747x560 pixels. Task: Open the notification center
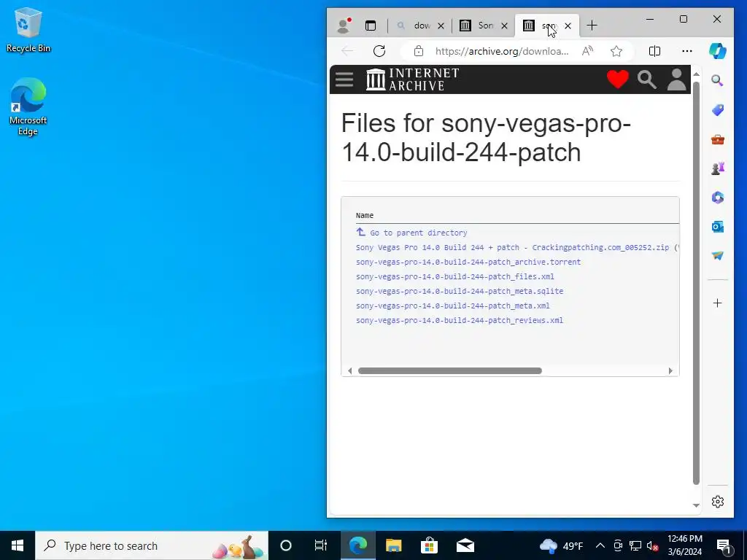pyautogui.click(x=724, y=545)
